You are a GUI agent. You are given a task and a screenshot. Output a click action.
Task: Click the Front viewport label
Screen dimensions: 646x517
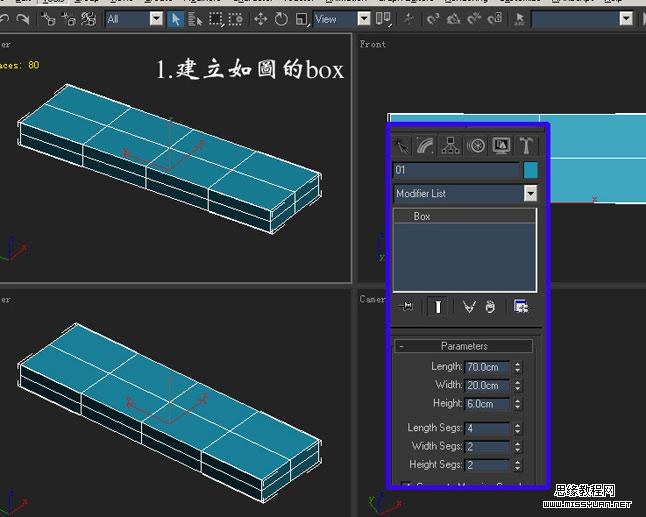tap(372, 44)
